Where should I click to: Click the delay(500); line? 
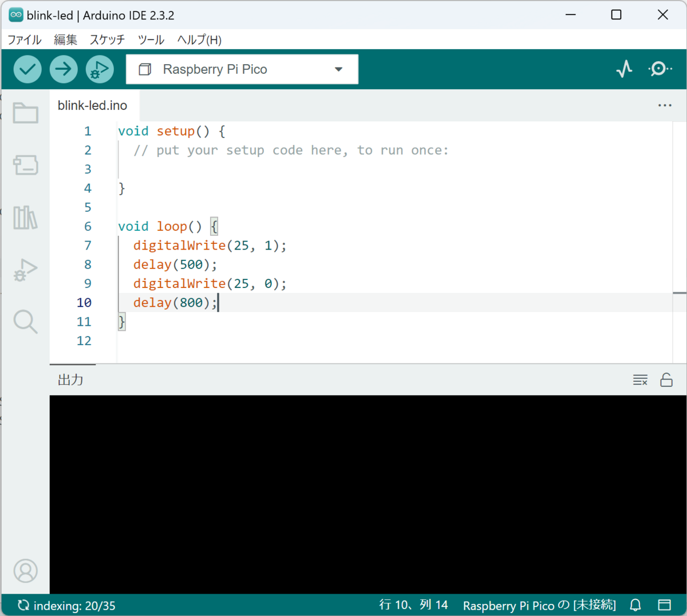tap(175, 264)
